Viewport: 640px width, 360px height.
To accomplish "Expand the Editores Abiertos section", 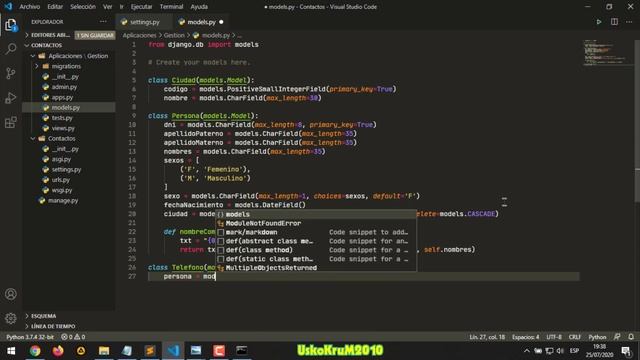I will pyautogui.click(x=49, y=36).
